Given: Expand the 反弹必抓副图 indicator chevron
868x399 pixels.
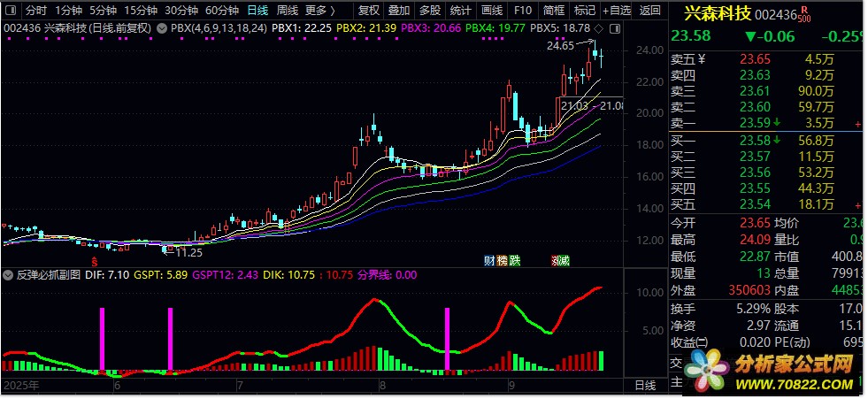Looking at the screenshot, I should tap(8, 274).
